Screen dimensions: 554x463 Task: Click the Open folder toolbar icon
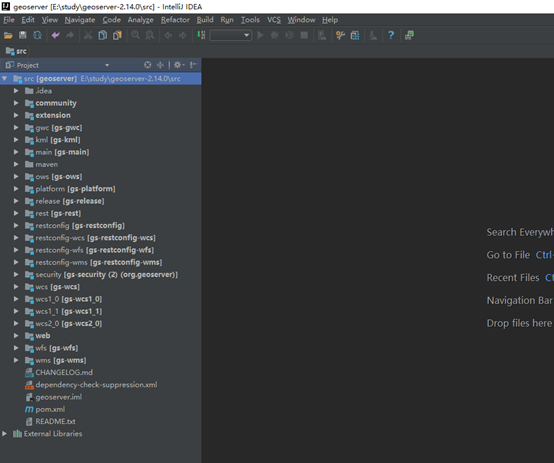8,35
